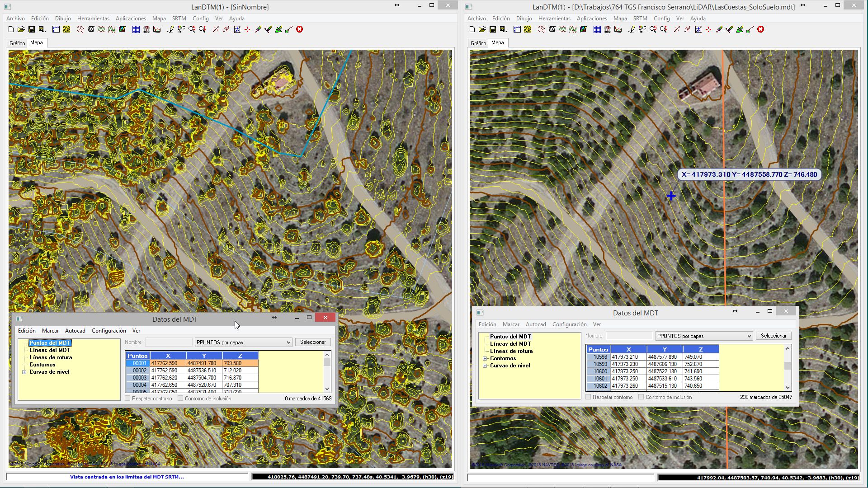Viewport: 868px width, 488px height.
Task: Click Nombre input field in left Datos del MDT
Action: 169,343
